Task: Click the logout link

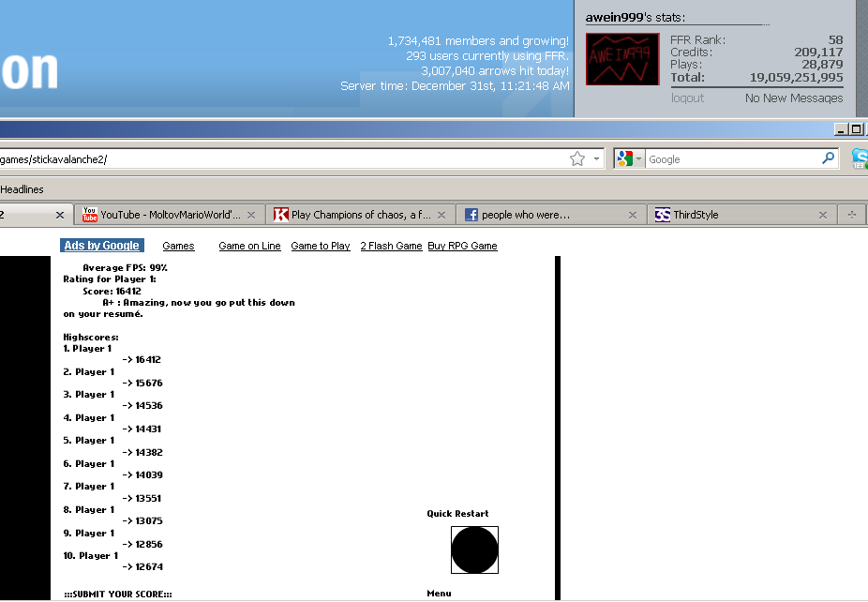Action: (x=687, y=98)
